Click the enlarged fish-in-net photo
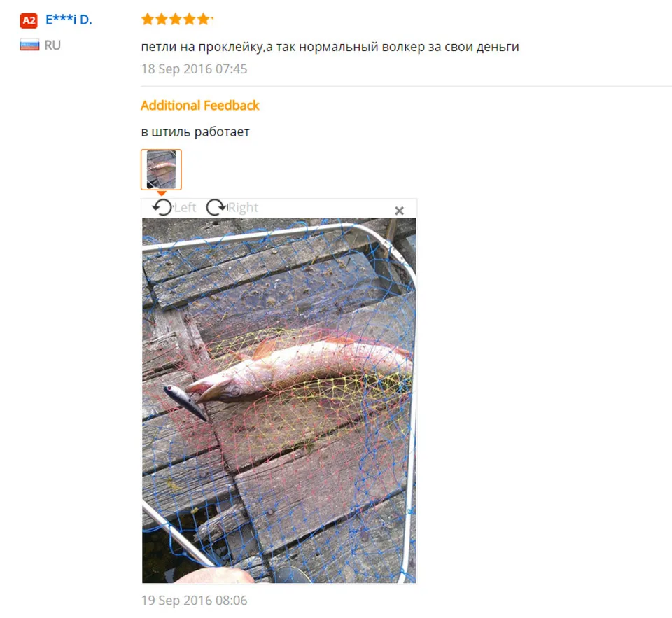Screen dimensions: 672x618 pyautogui.click(x=279, y=401)
